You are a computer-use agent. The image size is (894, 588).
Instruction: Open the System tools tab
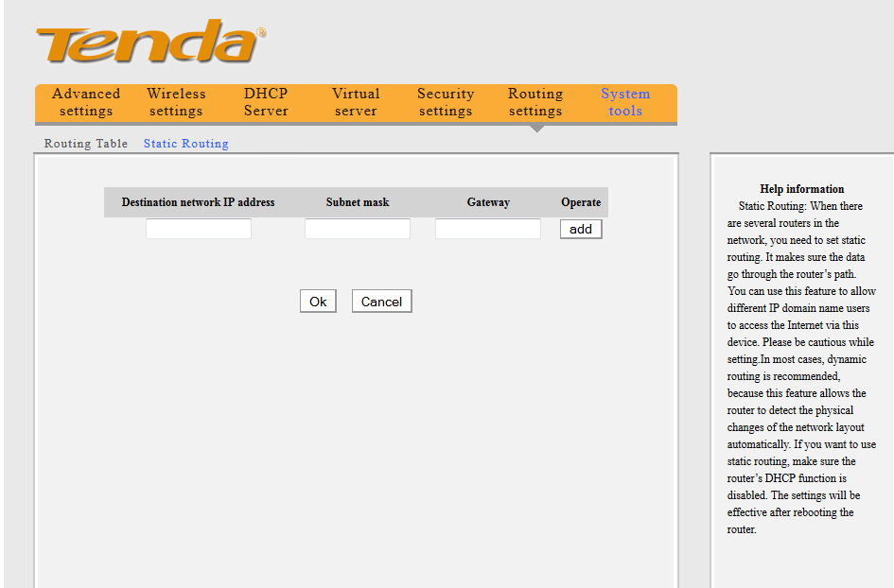625,102
